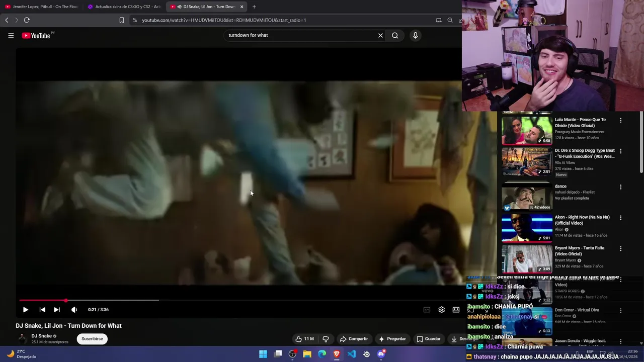Open site settings icon beside the URL
The height and width of the screenshot is (362, 644).
[x=134, y=20]
